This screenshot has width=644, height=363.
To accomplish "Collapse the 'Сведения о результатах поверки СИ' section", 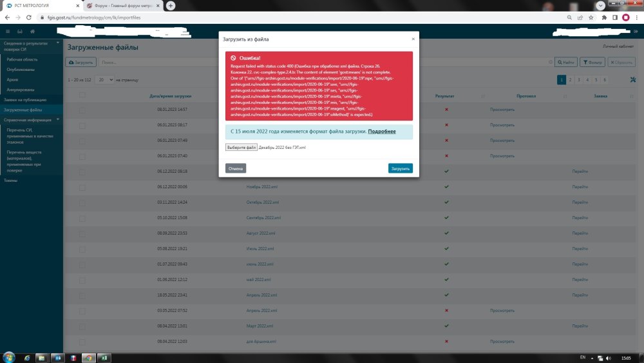I will [59, 43].
